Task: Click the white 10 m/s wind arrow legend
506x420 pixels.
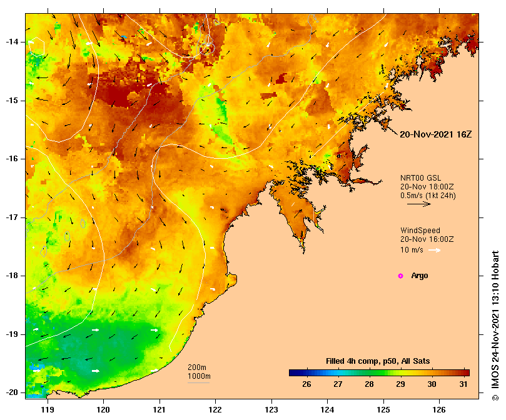Action: point(434,250)
